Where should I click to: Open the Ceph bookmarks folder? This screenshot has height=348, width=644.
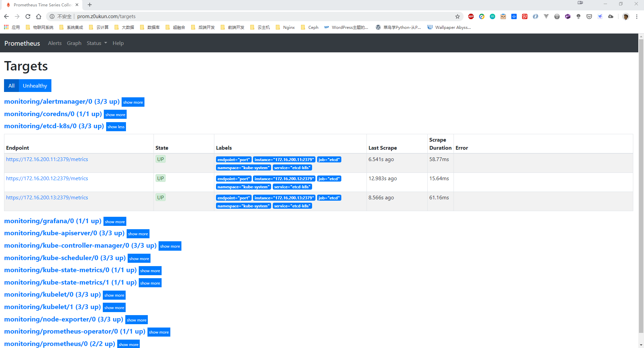310,28
